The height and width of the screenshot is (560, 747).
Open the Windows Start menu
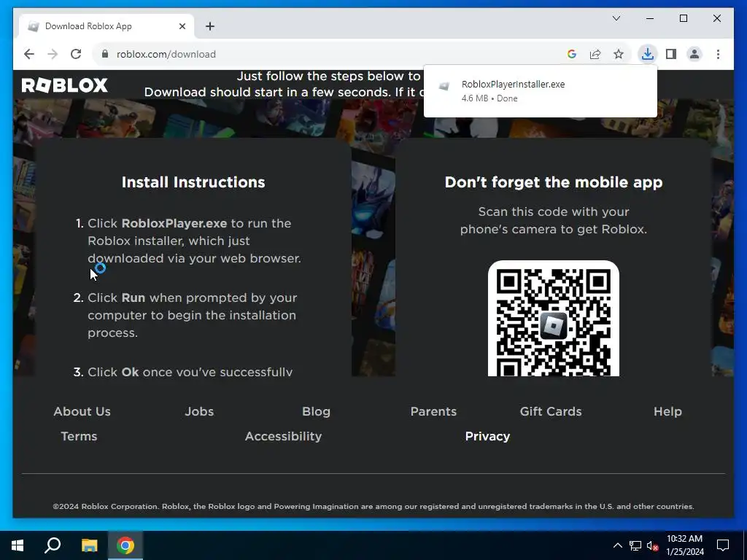coord(18,545)
